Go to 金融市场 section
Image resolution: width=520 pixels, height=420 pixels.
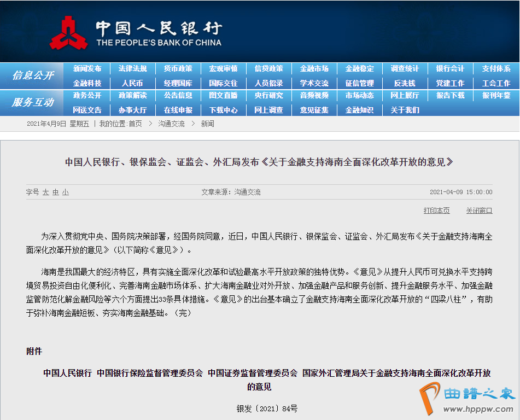click(314, 69)
